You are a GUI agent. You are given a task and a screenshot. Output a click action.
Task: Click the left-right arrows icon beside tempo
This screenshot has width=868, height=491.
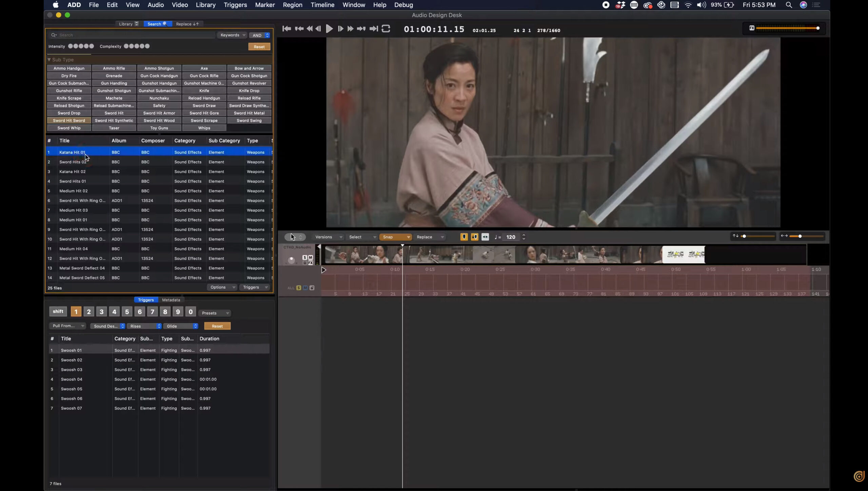coord(485,237)
